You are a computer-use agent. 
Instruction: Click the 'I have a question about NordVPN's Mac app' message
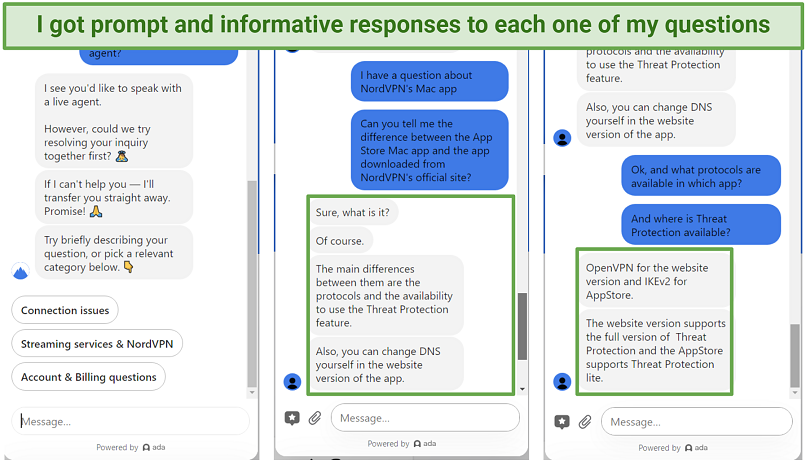tap(430, 82)
